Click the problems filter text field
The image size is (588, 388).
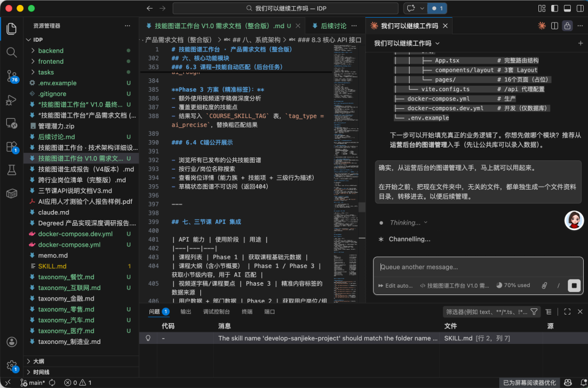[x=486, y=312]
